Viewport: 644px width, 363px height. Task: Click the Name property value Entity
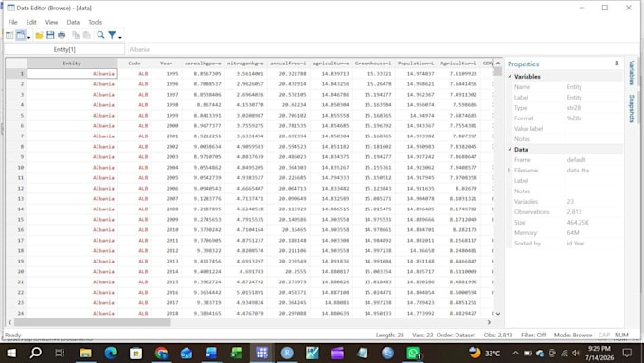(x=574, y=87)
